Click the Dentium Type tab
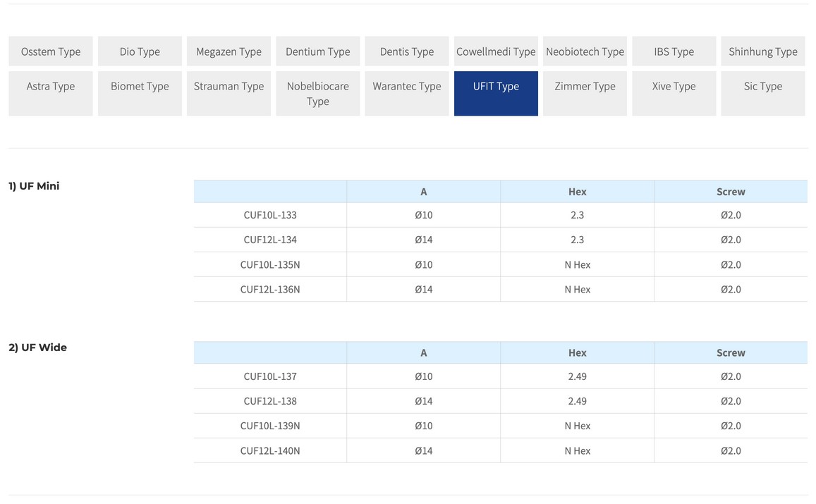816x504 pixels. (318, 51)
